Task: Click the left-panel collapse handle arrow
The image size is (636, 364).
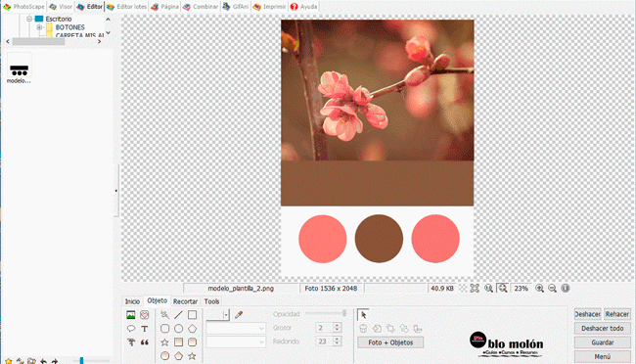Action: [116, 191]
